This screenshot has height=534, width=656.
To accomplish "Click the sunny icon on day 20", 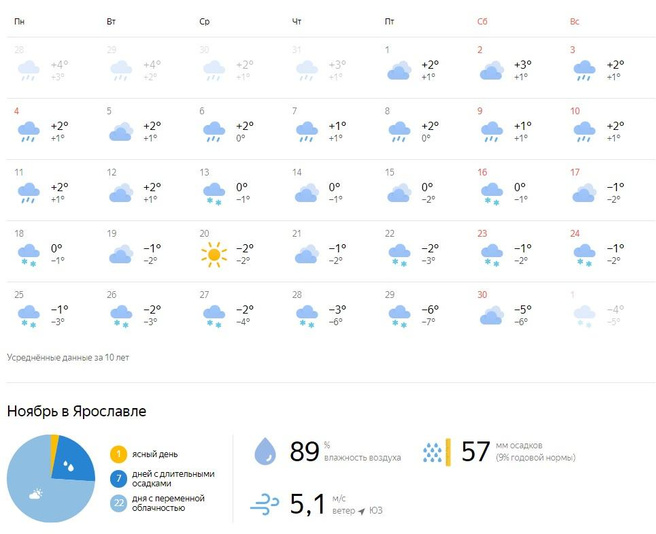I will pyautogui.click(x=213, y=254).
